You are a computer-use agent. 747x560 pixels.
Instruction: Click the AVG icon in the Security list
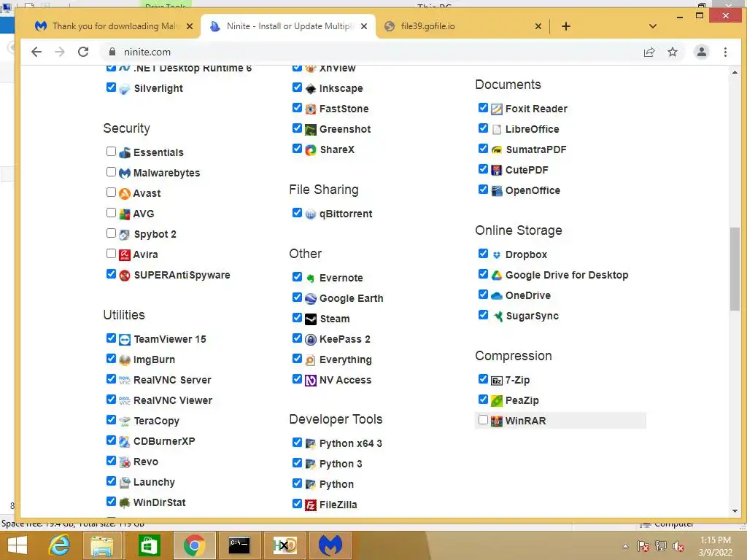click(124, 214)
